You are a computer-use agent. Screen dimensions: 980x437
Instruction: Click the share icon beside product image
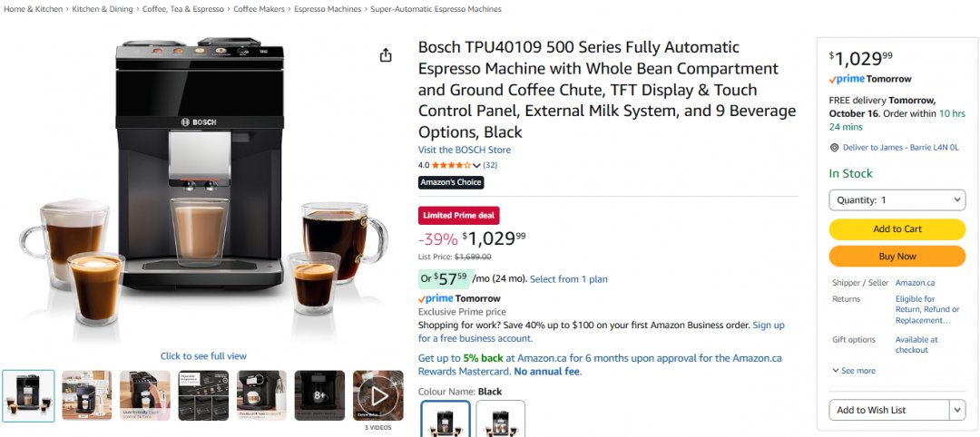point(386,55)
